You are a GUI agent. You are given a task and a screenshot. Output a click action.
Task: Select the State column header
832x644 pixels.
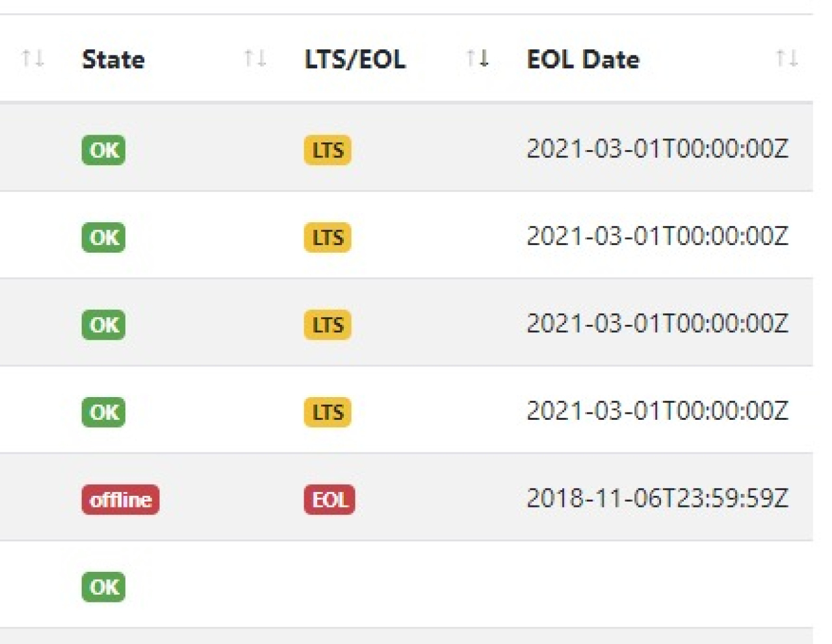pyautogui.click(x=113, y=58)
